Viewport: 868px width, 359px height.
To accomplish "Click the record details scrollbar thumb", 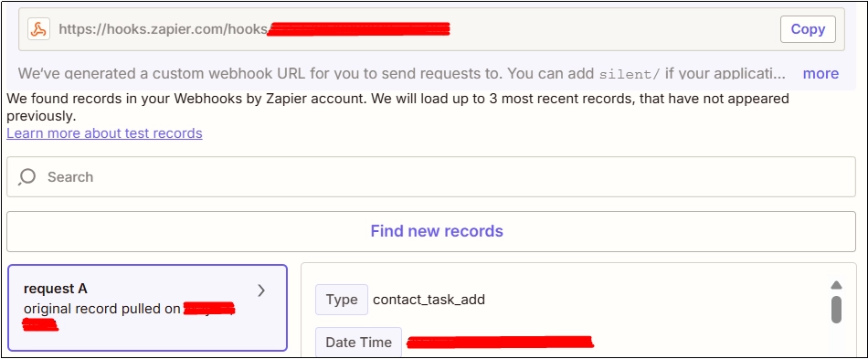I will [836, 310].
